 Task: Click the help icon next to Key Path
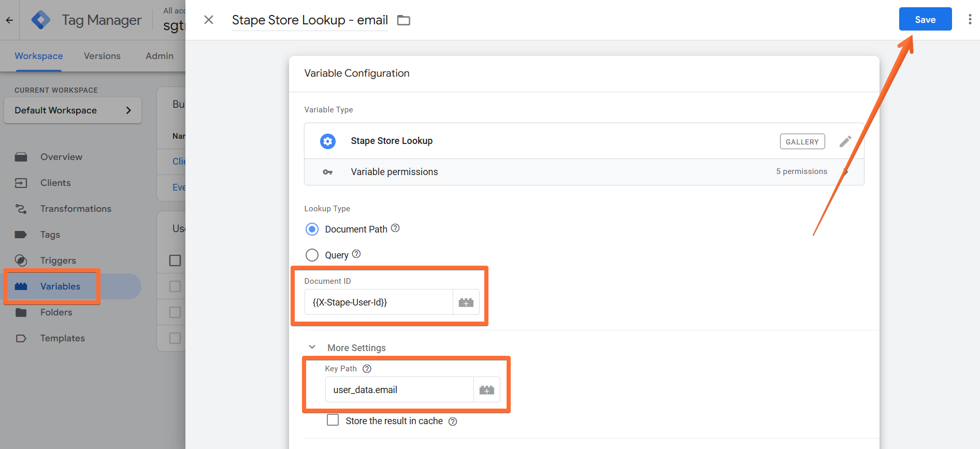367,369
